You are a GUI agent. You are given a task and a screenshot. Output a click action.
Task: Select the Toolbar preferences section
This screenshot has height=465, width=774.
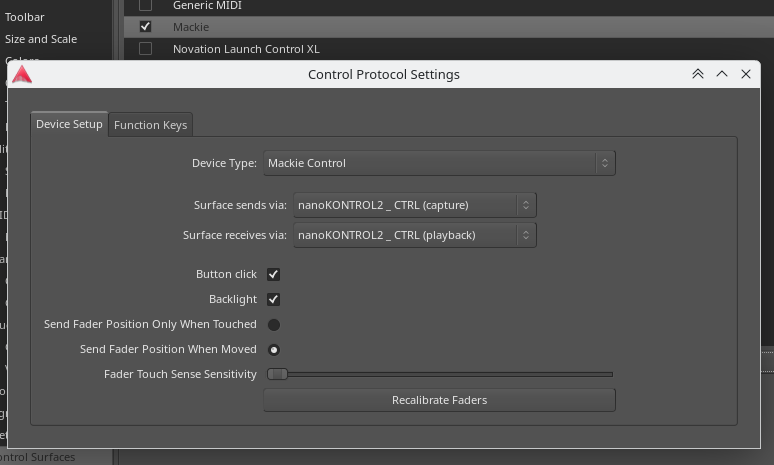(24, 17)
